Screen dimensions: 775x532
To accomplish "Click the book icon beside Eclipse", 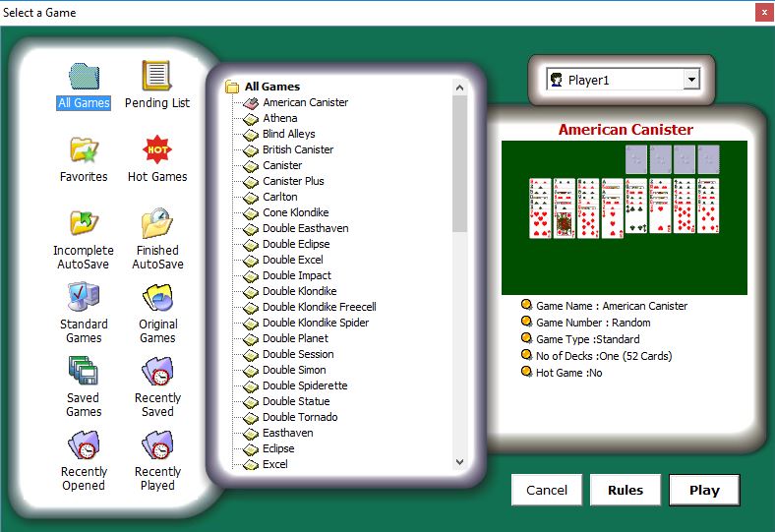I will [251, 449].
